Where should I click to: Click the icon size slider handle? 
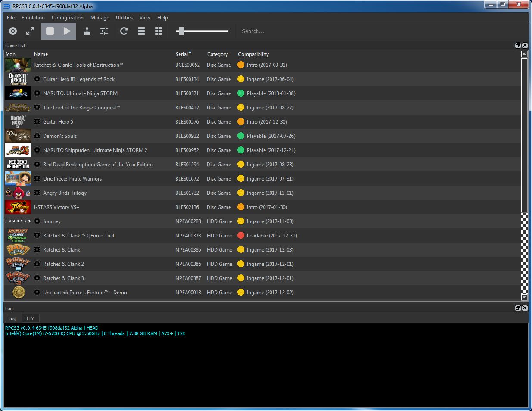181,31
